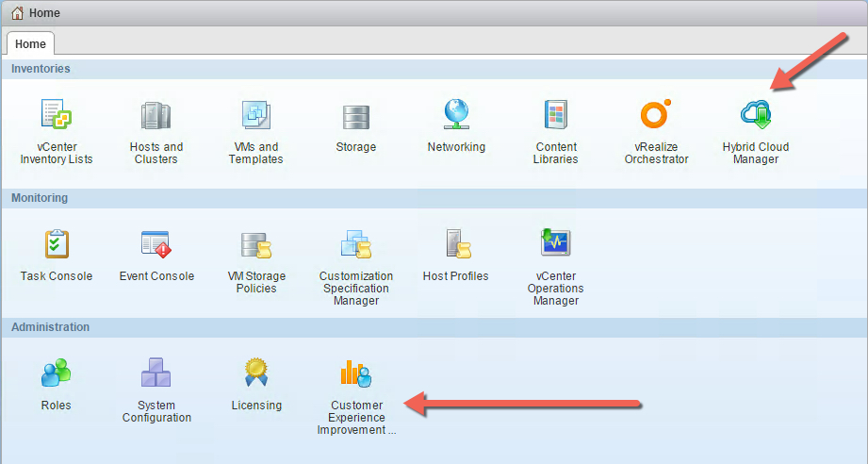Click the 'Licensing' label

coord(256,406)
